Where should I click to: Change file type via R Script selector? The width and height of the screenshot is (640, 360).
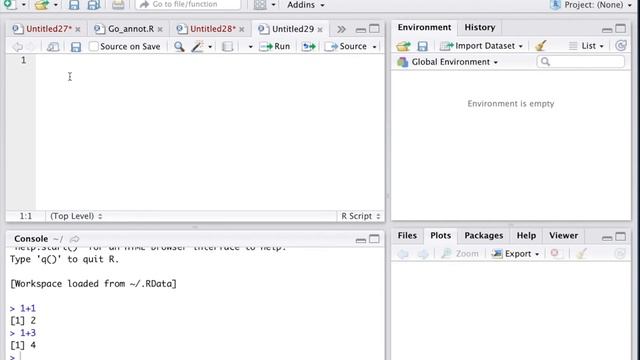click(360, 216)
